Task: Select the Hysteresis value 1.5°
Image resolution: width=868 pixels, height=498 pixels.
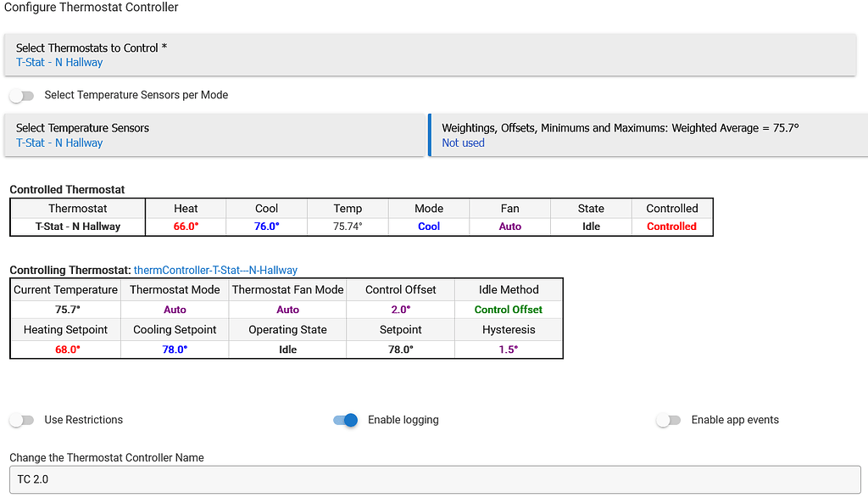Action: pos(509,349)
